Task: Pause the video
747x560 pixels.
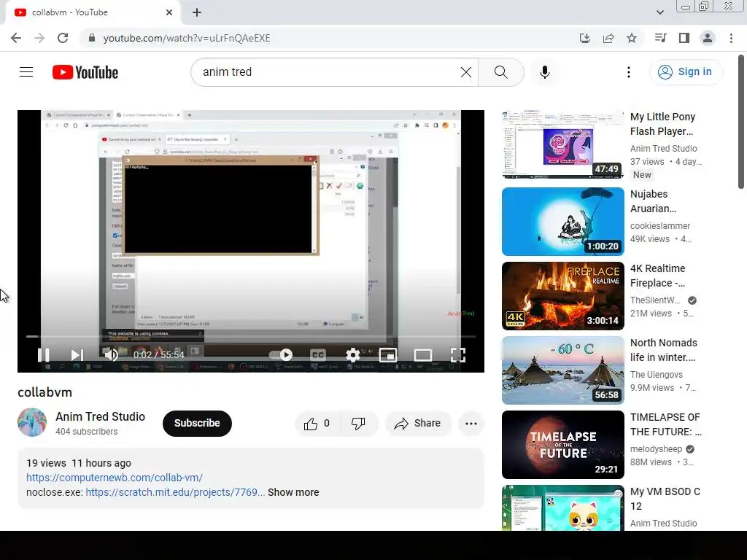Action: [x=43, y=355]
